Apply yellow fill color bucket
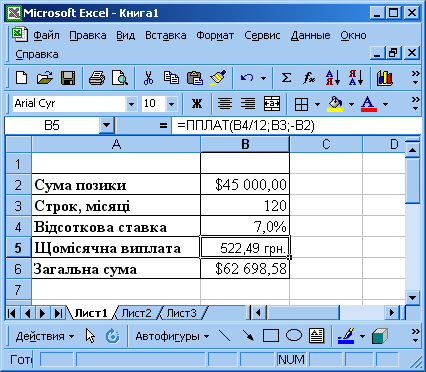The height and width of the screenshot is (372, 426). click(335, 104)
